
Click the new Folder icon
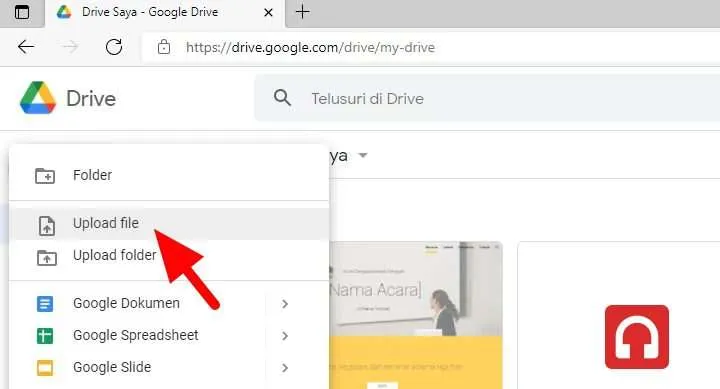(45, 175)
